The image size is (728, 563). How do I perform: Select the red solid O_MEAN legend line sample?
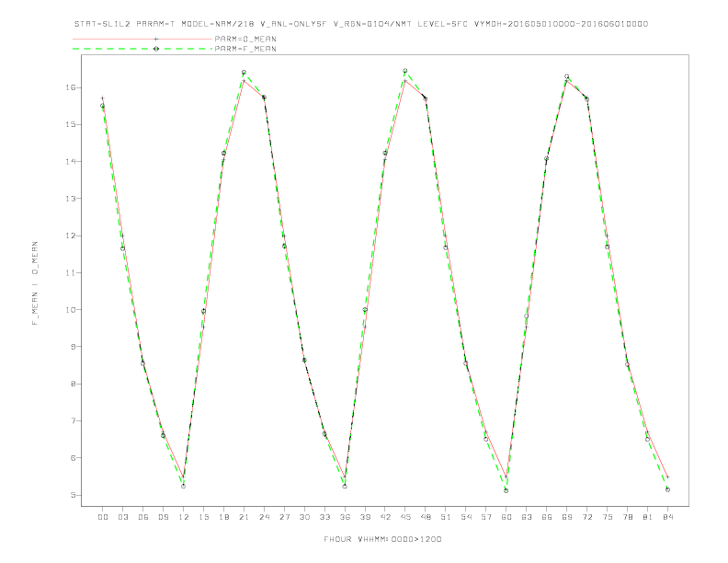point(142,39)
